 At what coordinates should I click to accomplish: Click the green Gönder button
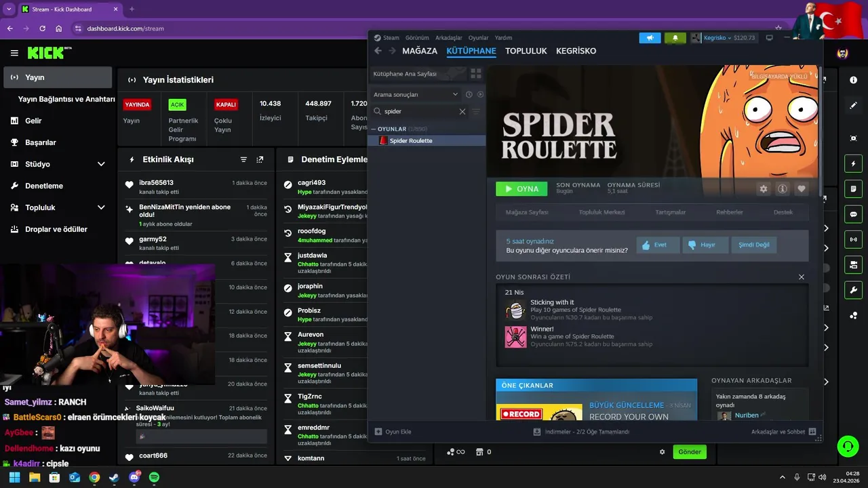click(x=690, y=452)
